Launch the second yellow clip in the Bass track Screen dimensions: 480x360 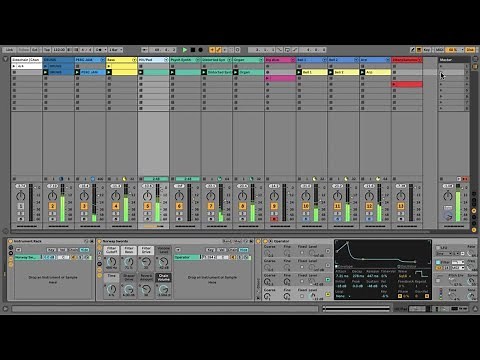[x=109, y=72]
